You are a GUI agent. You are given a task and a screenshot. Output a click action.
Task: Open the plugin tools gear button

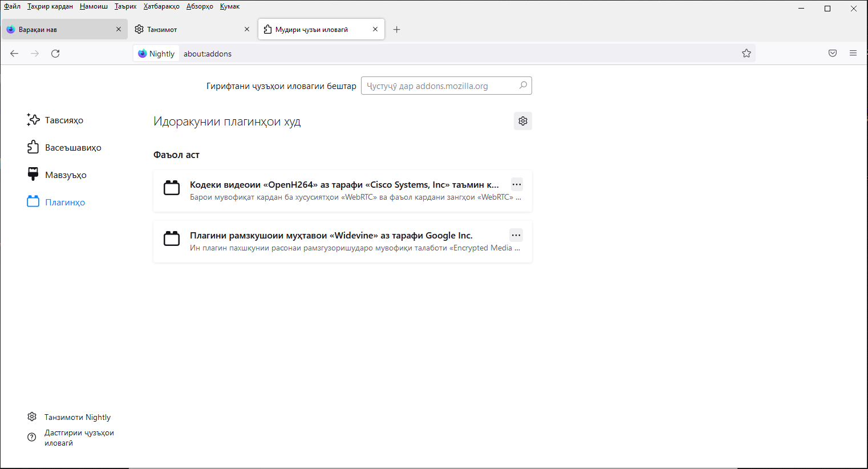point(523,121)
